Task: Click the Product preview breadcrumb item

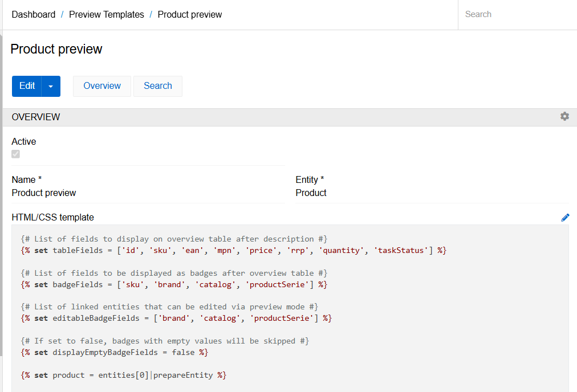Action: click(190, 15)
